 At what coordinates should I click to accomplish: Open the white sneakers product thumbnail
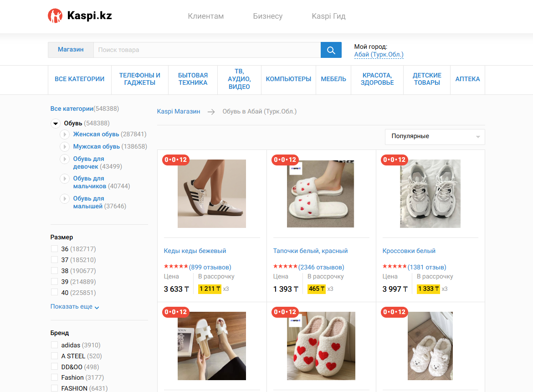pyautogui.click(x=430, y=194)
